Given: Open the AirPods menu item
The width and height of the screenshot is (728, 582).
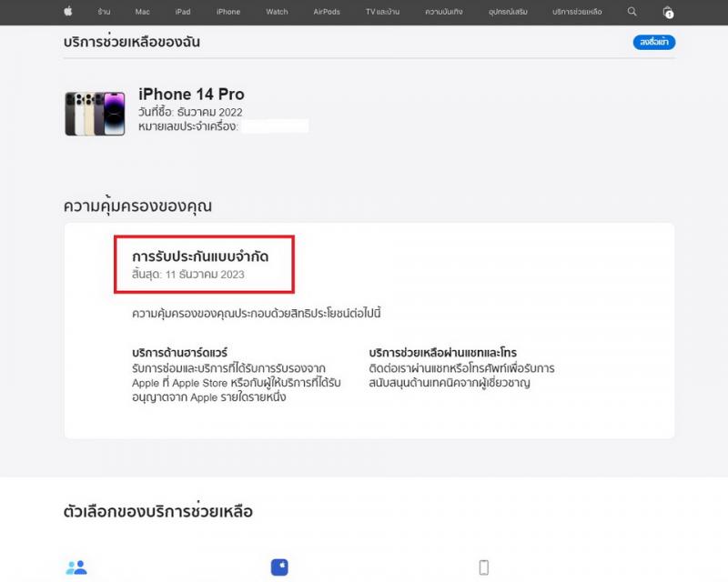Looking at the screenshot, I should [x=327, y=12].
